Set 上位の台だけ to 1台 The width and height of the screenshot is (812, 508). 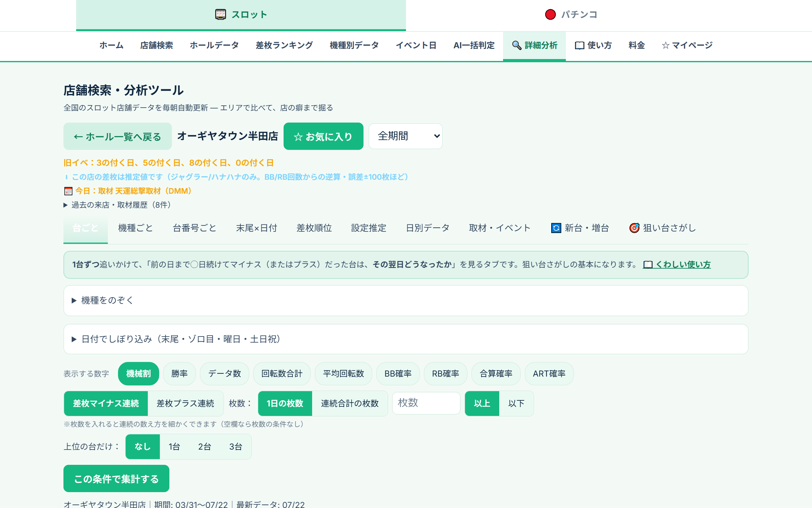click(174, 446)
